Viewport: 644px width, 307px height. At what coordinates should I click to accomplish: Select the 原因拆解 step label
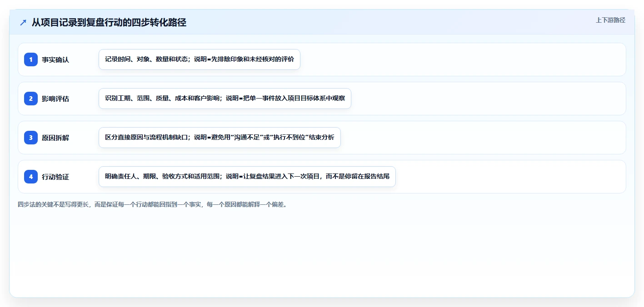tap(55, 138)
